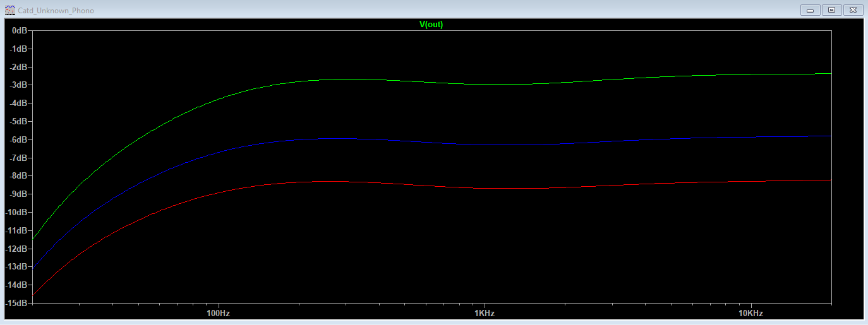
Task: Click the -2dB axis label
Action: coord(18,67)
